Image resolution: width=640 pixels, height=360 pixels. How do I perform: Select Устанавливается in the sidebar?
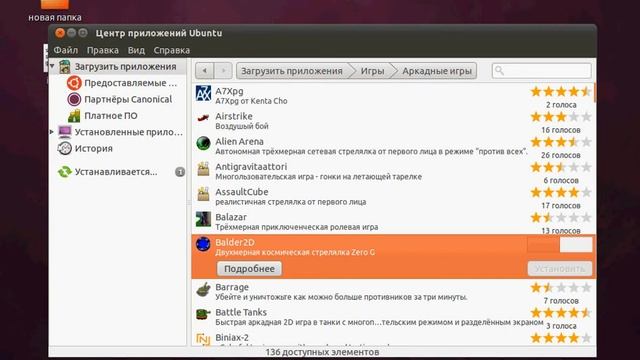tap(116, 172)
